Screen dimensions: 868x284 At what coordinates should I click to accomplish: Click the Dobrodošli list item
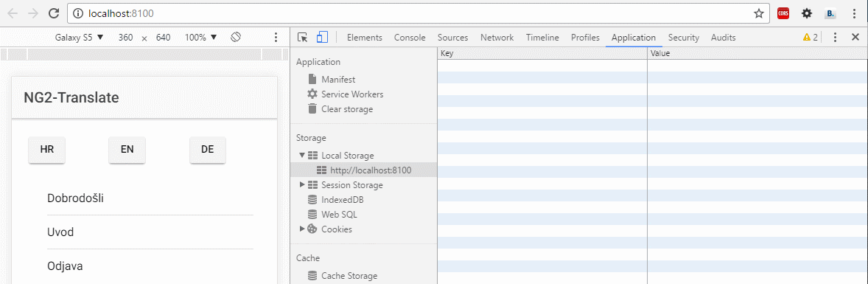150,198
